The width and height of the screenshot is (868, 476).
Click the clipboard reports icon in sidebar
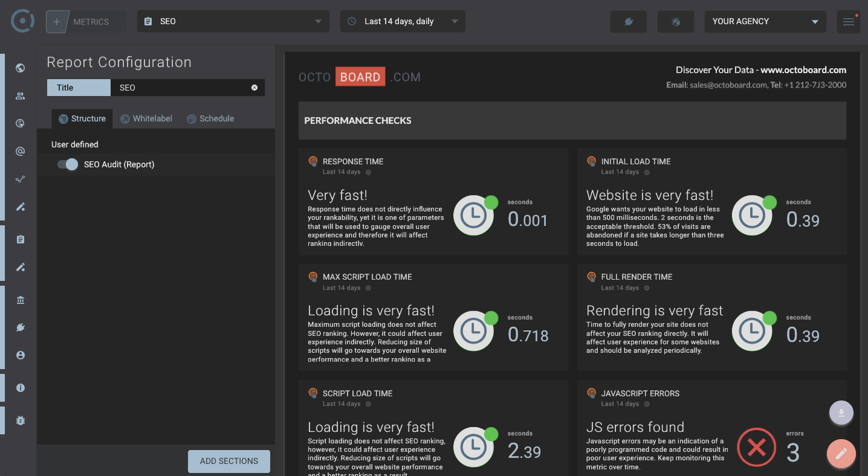21,239
